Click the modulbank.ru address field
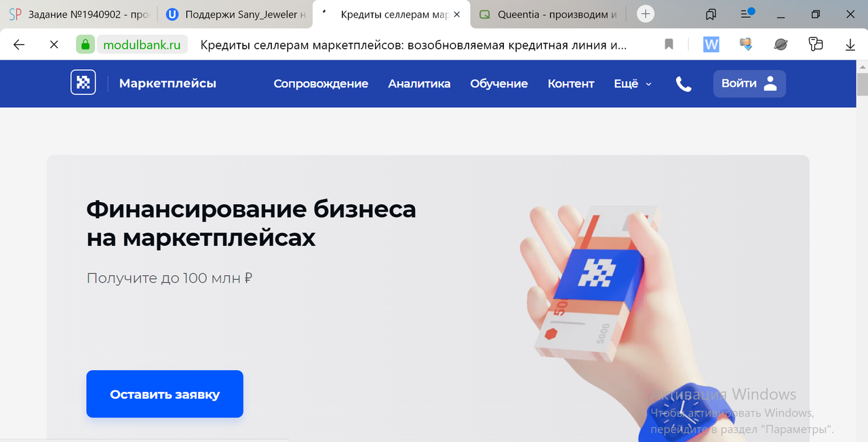The image size is (868, 442). coord(142,45)
